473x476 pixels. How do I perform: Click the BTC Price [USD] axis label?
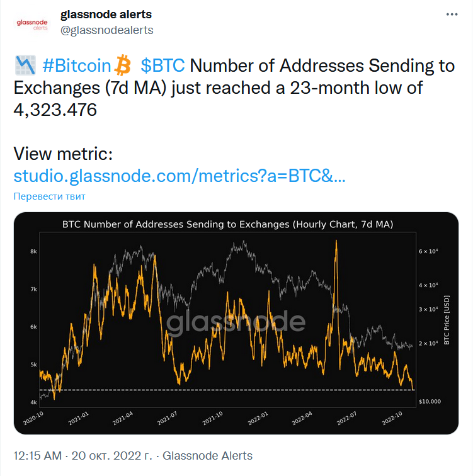coord(447,321)
